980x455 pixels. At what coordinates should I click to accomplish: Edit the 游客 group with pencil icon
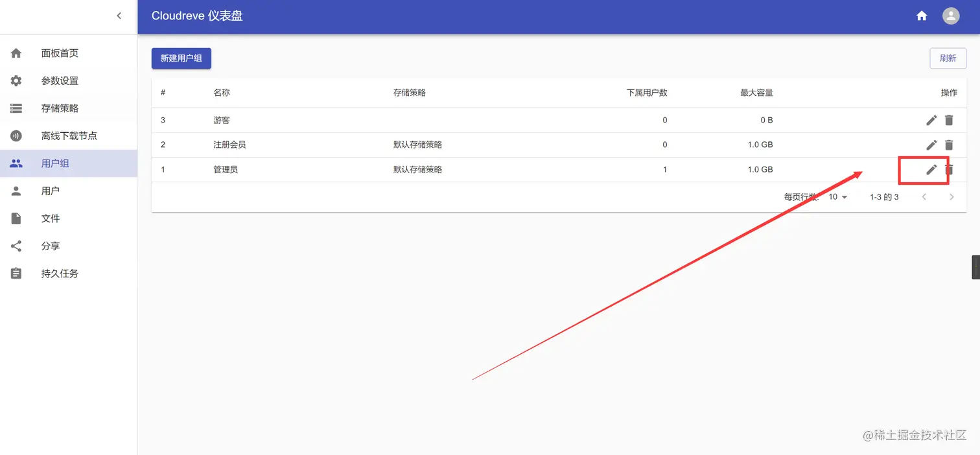[x=931, y=120]
